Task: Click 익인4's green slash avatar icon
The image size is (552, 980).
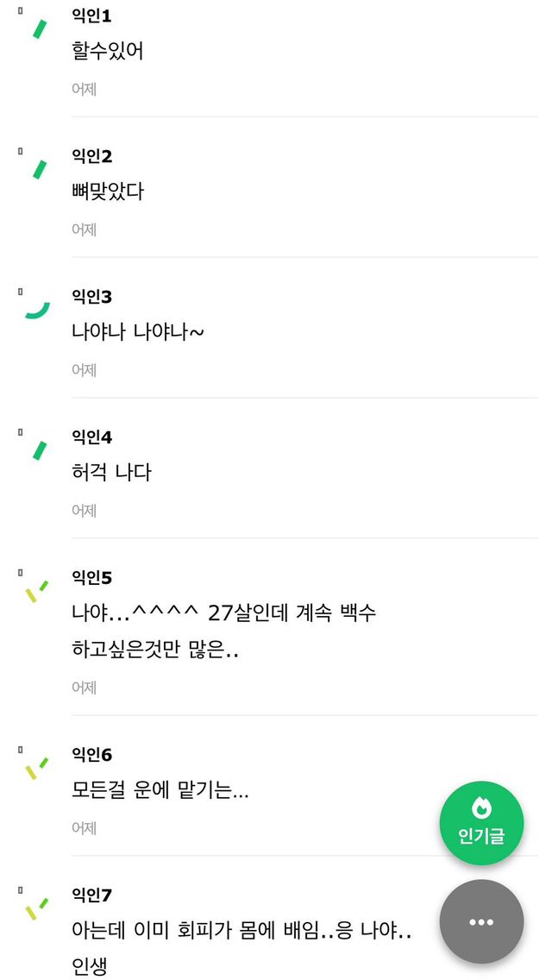Action: click(x=39, y=450)
